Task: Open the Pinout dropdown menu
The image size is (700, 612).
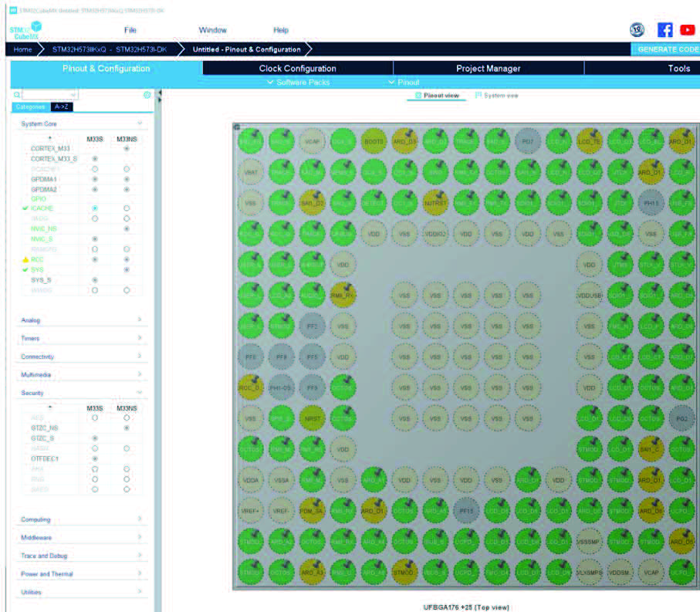Action: pyautogui.click(x=404, y=83)
